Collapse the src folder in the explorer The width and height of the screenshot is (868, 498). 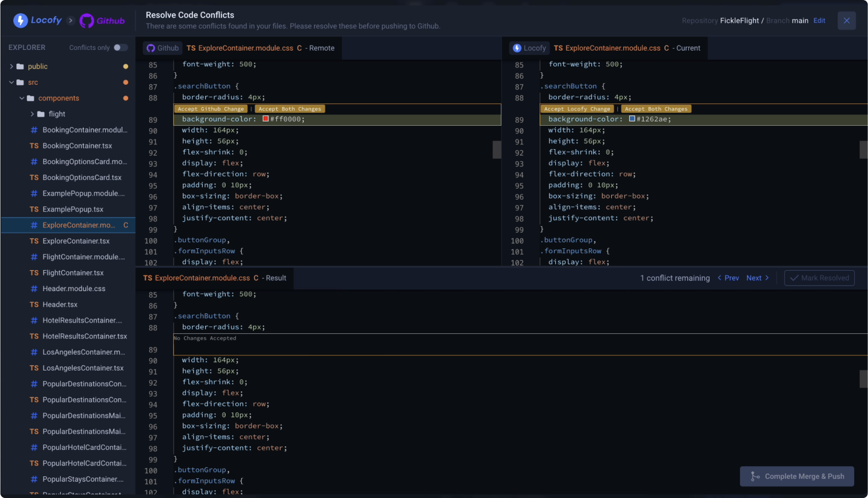(x=11, y=82)
